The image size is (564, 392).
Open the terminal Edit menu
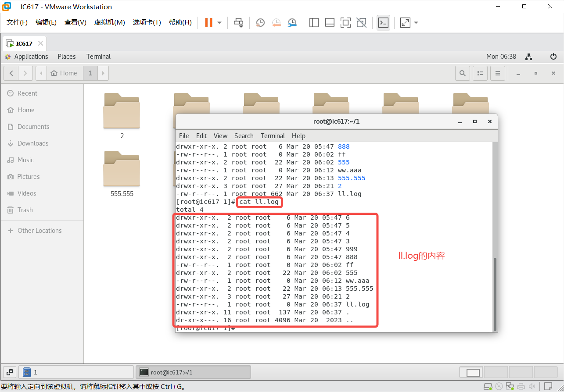(x=201, y=136)
